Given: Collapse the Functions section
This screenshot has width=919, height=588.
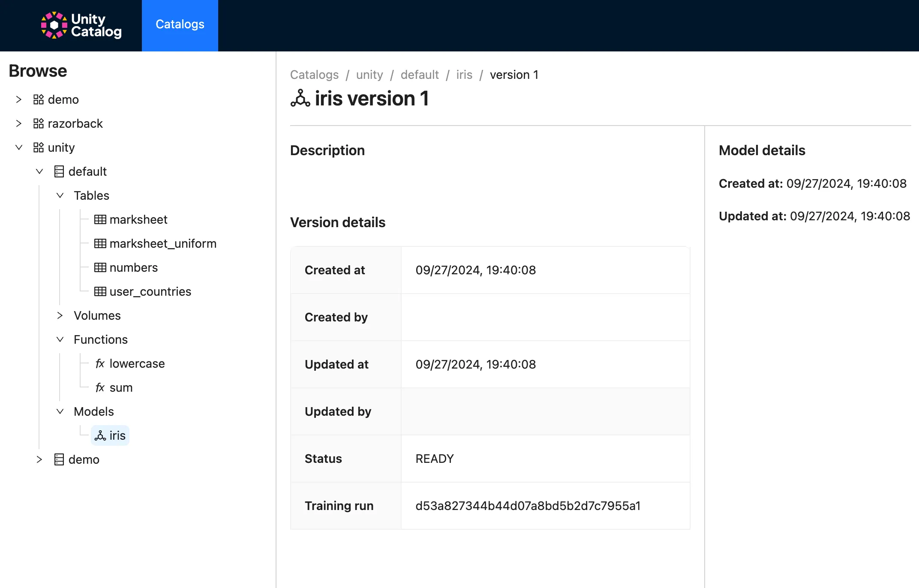Looking at the screenshot, I should pyautogui.click(x=60, y=339).
